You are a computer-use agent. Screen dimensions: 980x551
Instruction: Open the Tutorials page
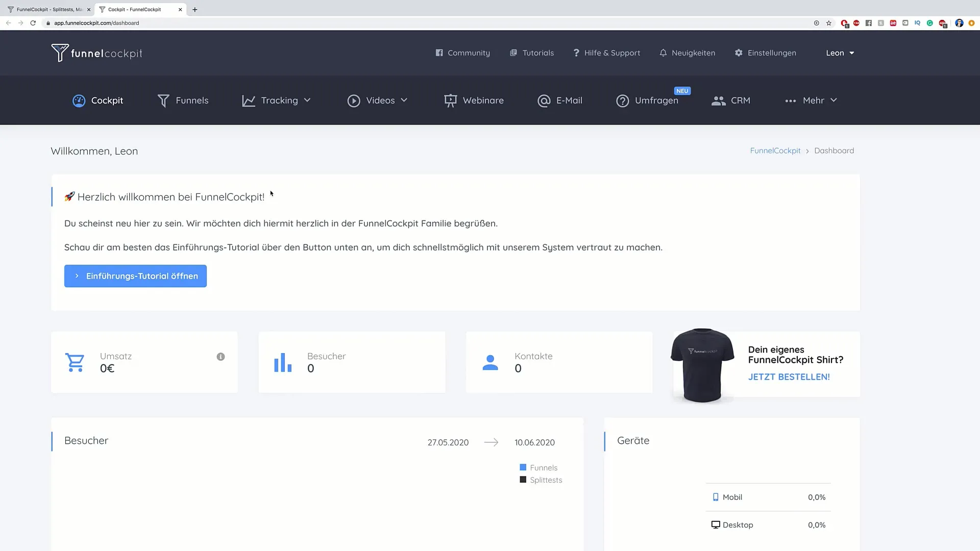pyautogui.click(x=532, y=53)
